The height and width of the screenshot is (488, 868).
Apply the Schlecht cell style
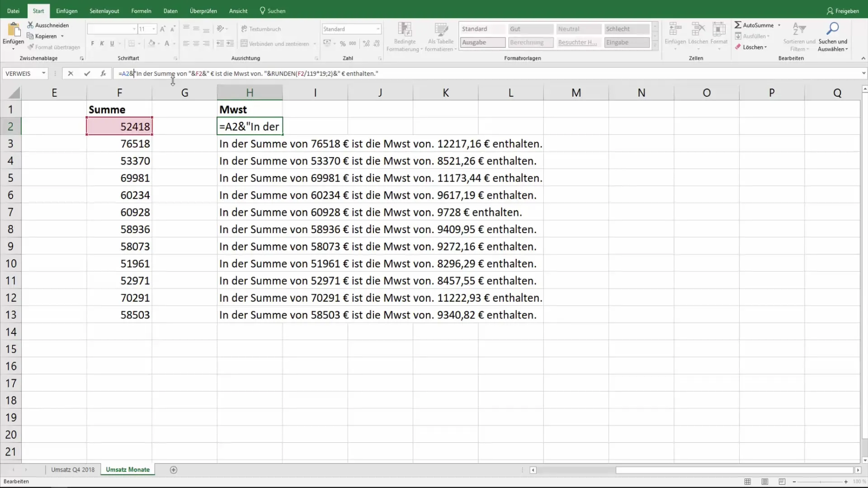[x=627, y=29]
